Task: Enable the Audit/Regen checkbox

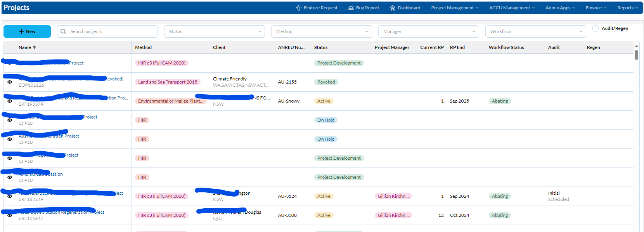Action: coord(596,28)
